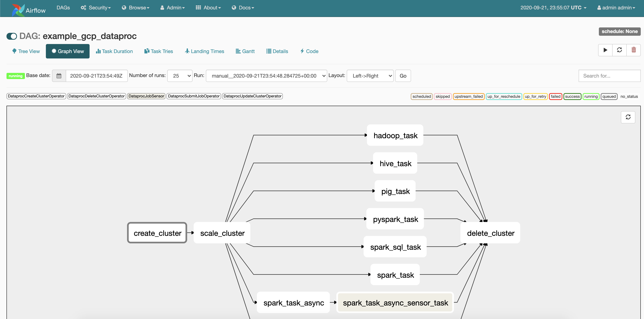Open the Security menu
644x319 pixels.
(96, 8)
